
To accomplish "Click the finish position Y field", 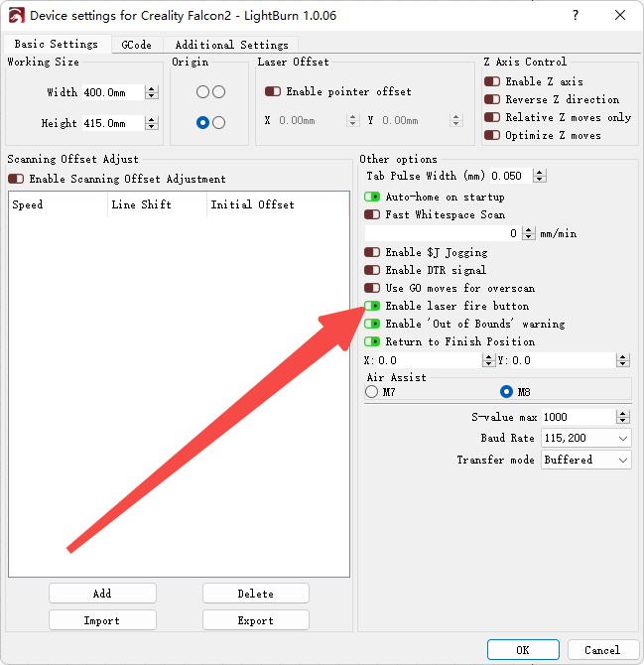I will click(x=563, y=360).
